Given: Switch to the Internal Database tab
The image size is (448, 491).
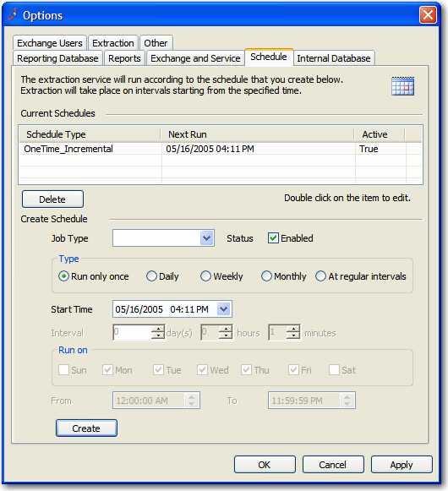Looking at the screenshot, I should 334,58.
